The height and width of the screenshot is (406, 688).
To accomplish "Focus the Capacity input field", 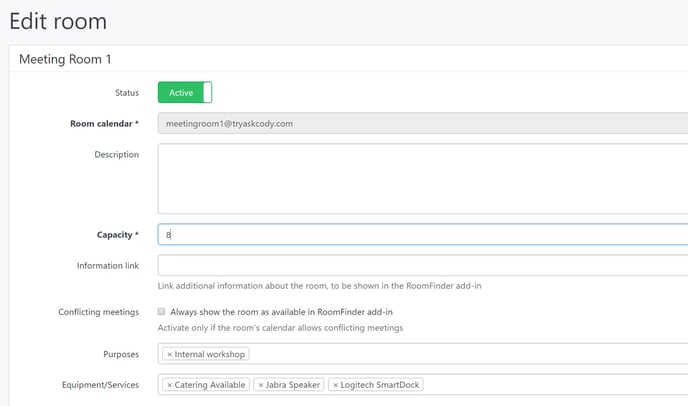I will pyautogui.click(x=423, y=234).
